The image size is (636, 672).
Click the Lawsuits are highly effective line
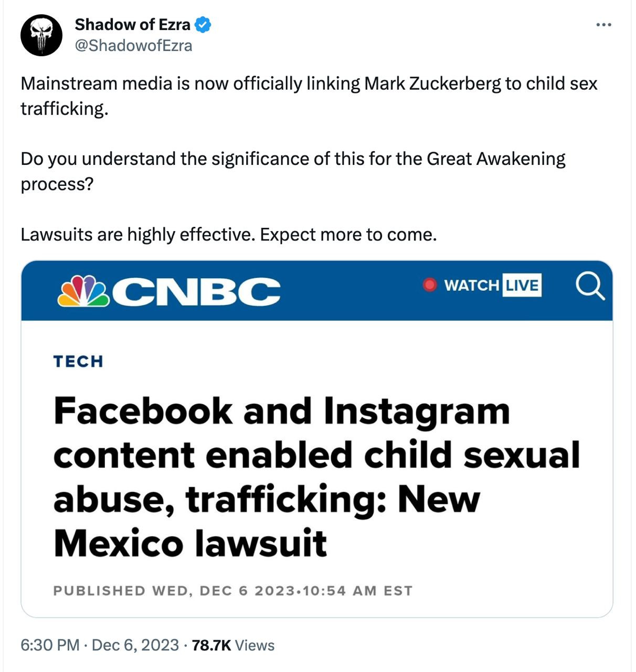(228, 235)
